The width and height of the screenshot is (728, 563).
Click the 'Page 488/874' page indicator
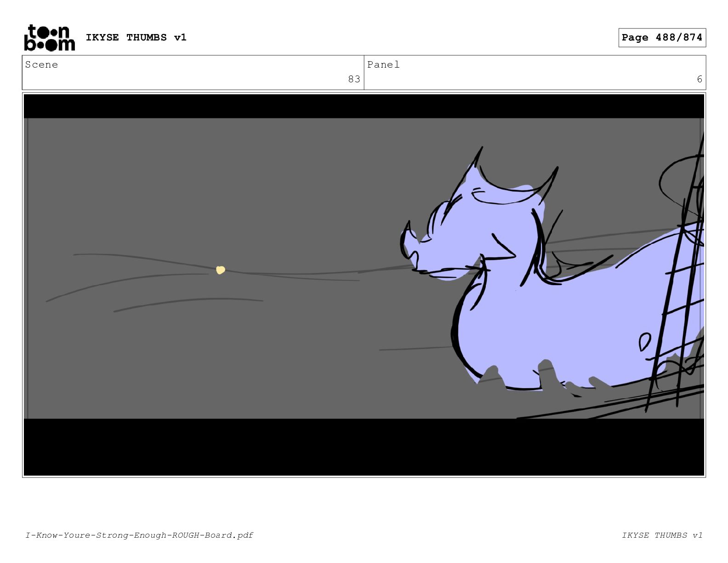tap(662, 37)
